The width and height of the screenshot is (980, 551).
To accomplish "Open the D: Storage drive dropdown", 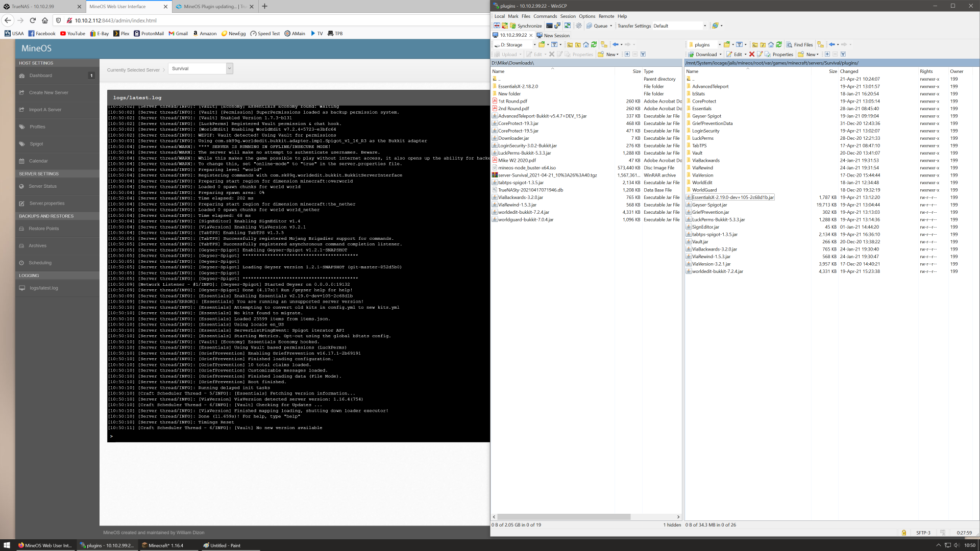I will [534, 45].
